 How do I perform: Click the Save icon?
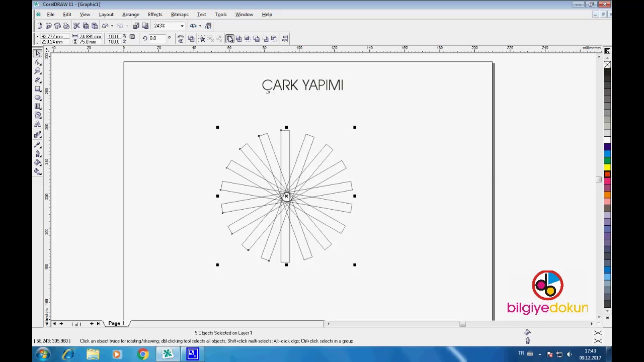(x=57, y=26)
